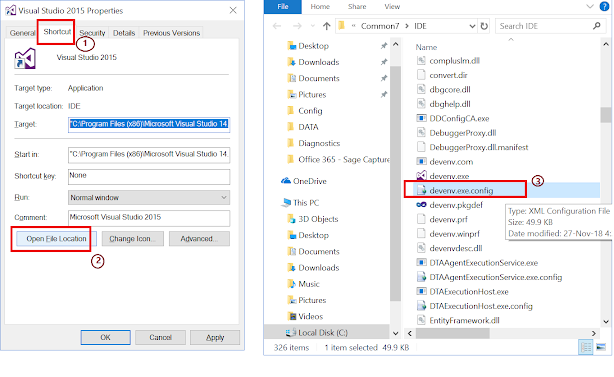Open the File menu in Explorer
This screenshot has height=377, width=614.
283,7
